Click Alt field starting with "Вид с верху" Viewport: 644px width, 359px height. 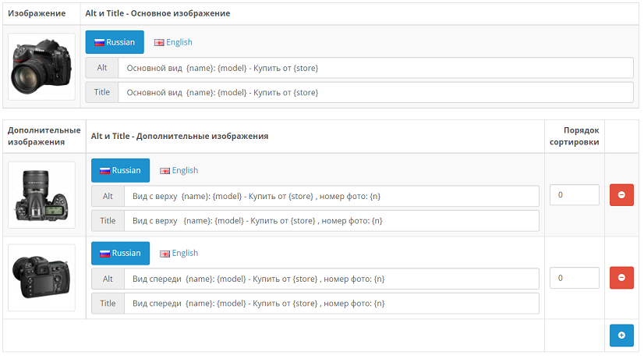coord(331,196)
